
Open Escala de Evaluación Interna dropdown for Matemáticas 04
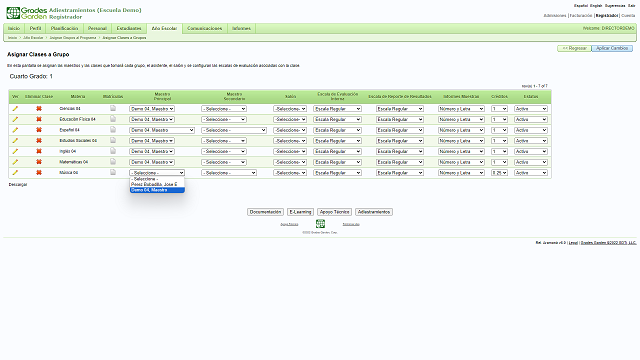337,162
